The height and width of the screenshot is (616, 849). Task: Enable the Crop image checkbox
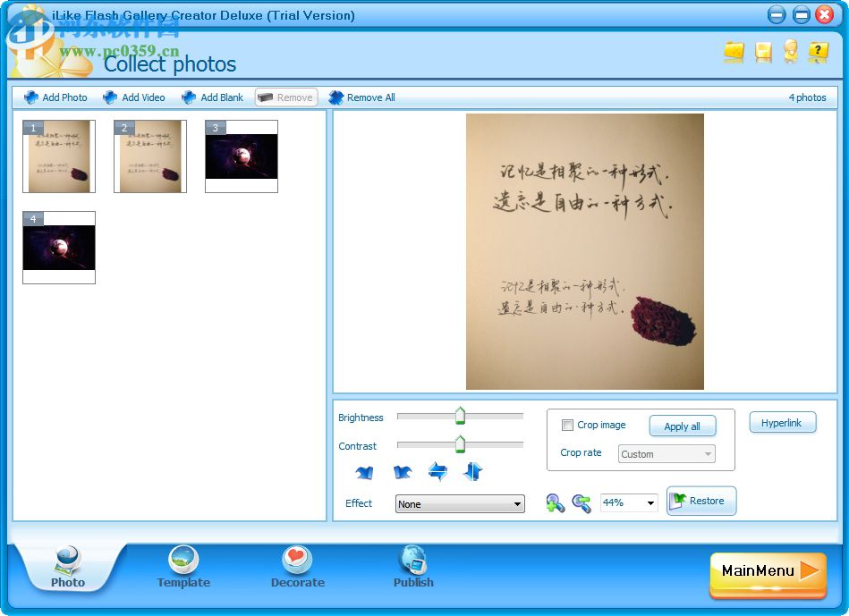pyautogui.click(x=568, y=425)
